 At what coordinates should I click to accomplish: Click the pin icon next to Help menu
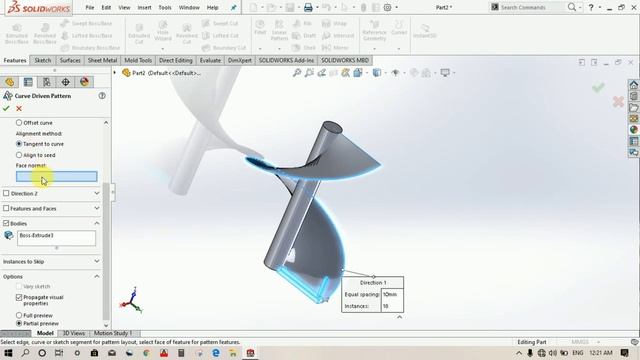tap(233, 7)
